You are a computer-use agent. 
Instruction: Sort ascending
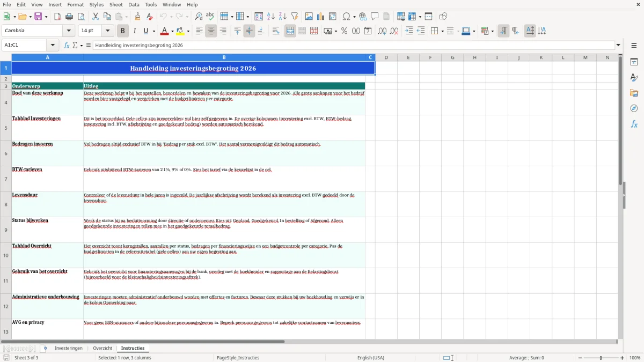tap(271, 17)
